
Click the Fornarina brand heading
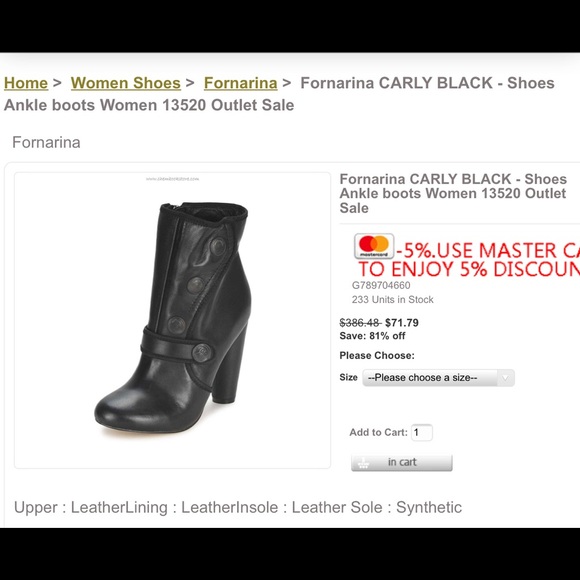[46, 142]
